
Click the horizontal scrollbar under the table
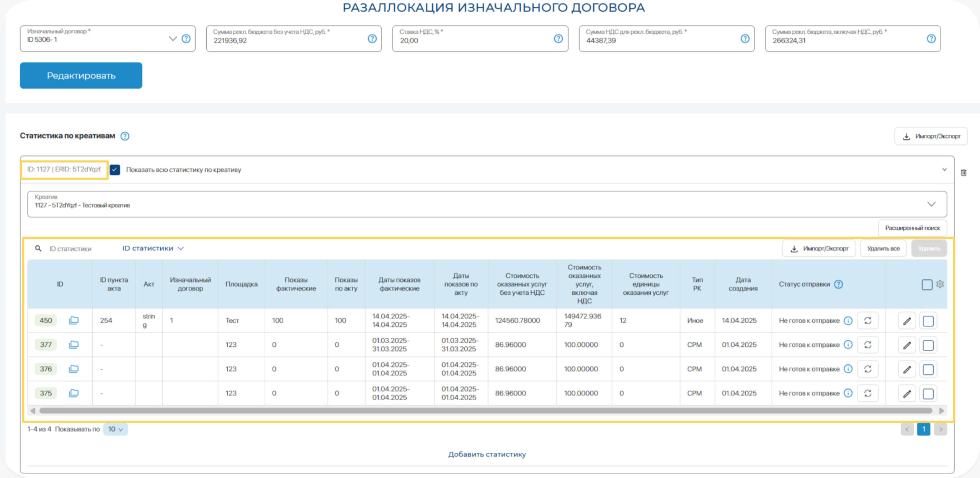click(485, 411)
